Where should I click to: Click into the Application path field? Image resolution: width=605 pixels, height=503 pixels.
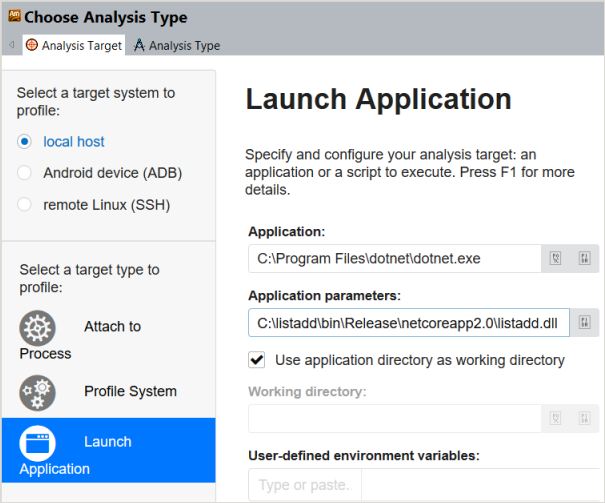[x=394, y=258]
